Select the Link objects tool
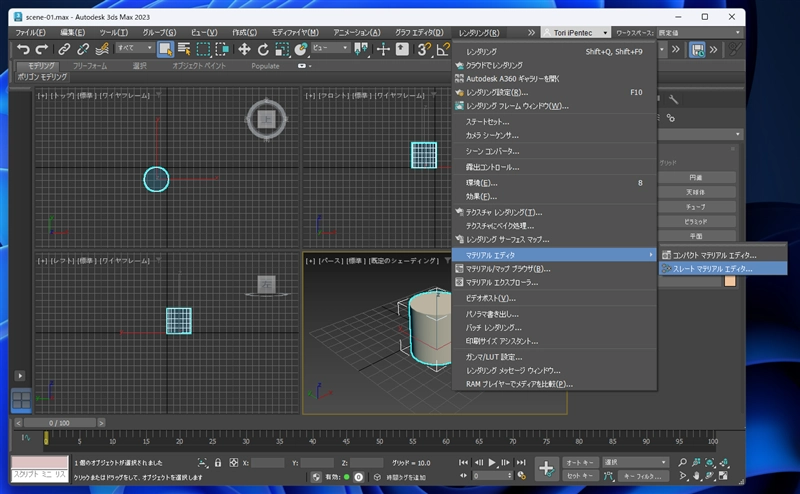This screenshot has width=800, height=494. pos(64,49)
